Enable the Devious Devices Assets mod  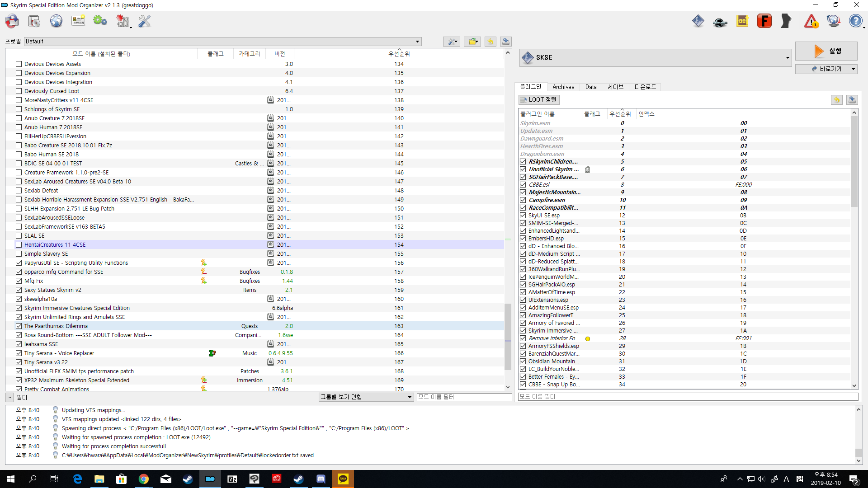tap(19, 64)
